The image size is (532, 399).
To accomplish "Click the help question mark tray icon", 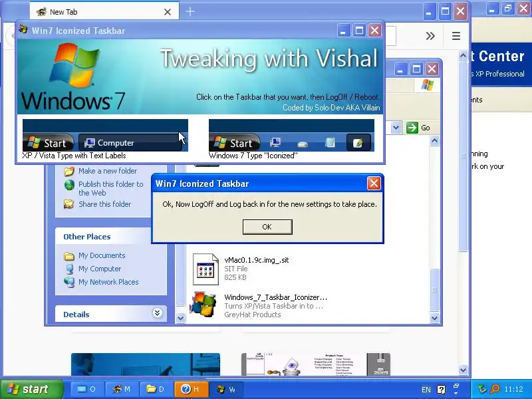I will click(441, 390).
